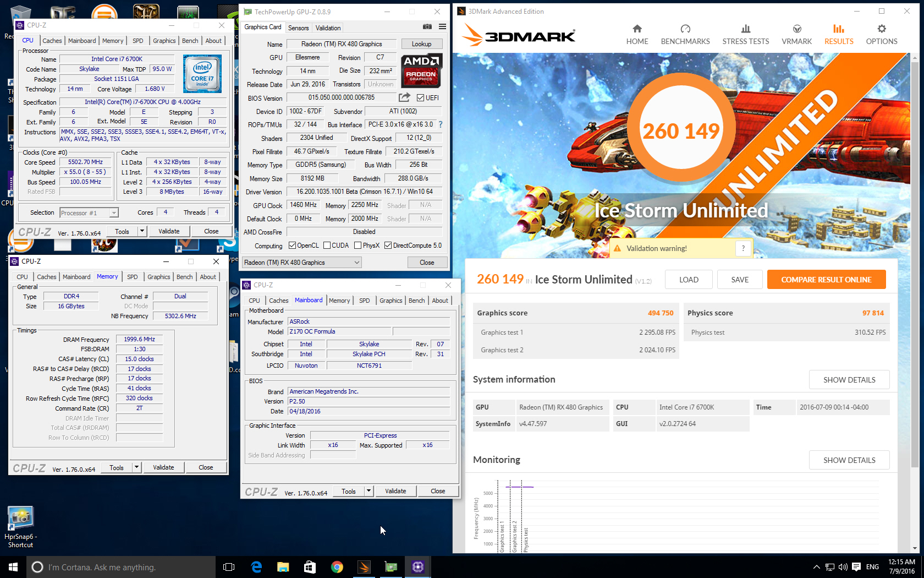Open the Radeon RX 480 Graphics card dropdown
The height and width of the screenshot is (578, 924).
coord(301,263)
